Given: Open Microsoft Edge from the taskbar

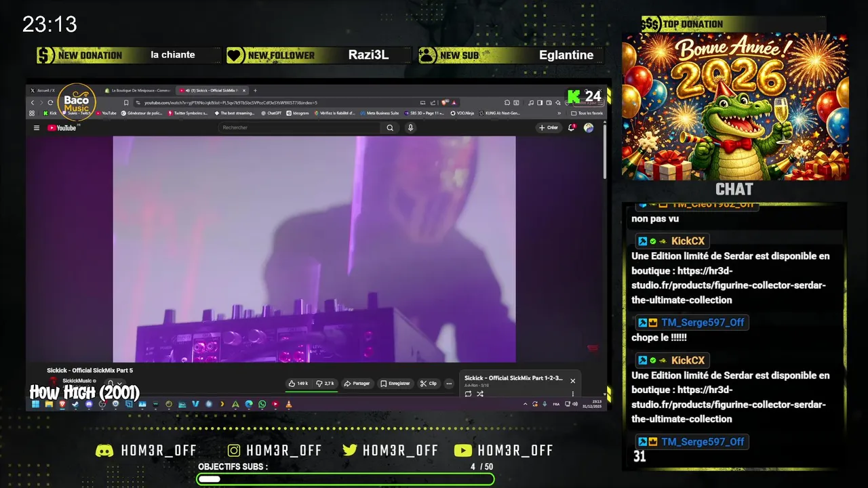Looking at the screenshot, I should tap(248, 404).
